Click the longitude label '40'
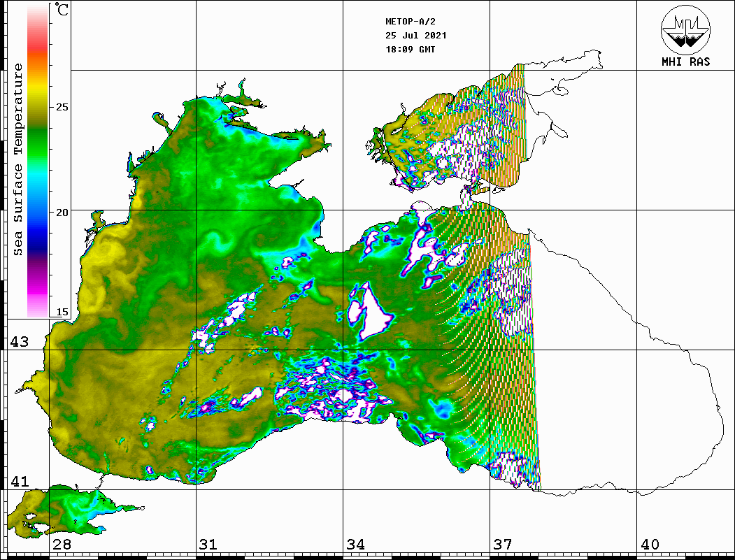 tap(650, 544)
